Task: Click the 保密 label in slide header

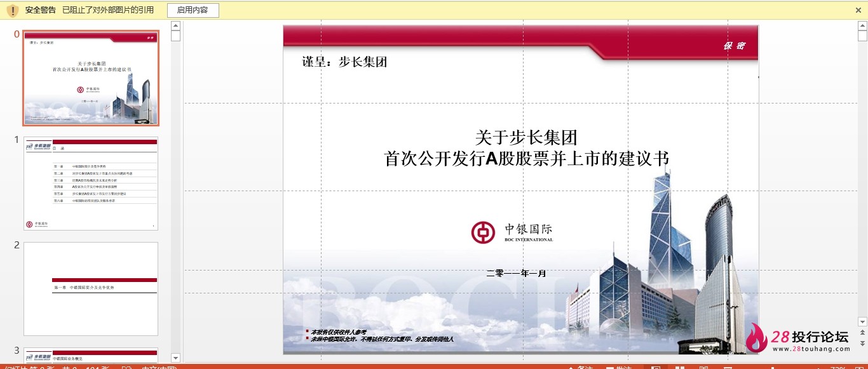Action: pos(734,46)
